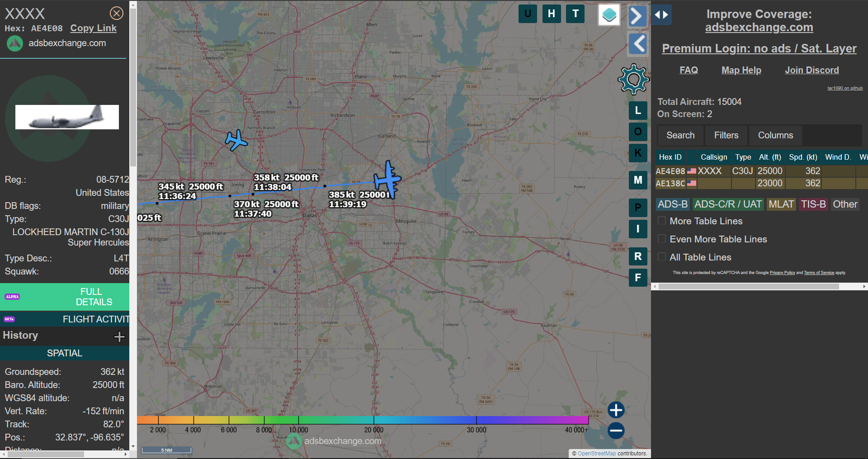Open the Join Discord link
Image resolution: width=868 pixels, height=459 pixels.
click(812, 70)
